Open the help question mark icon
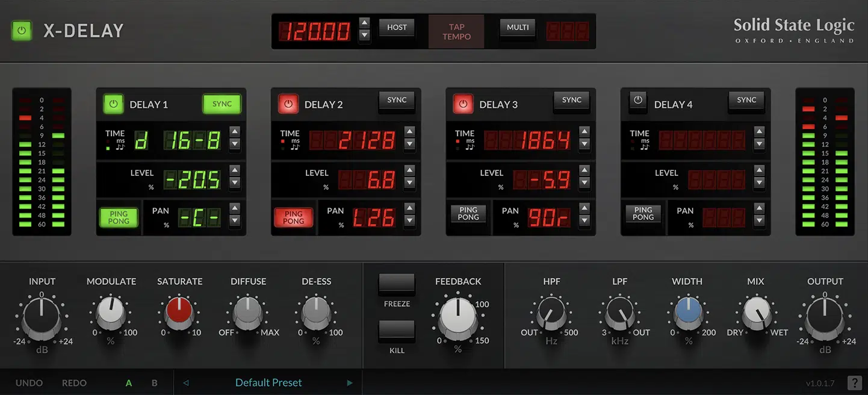Image resolution: width=868 pixels, height=395 pixels. pos(854,382)
